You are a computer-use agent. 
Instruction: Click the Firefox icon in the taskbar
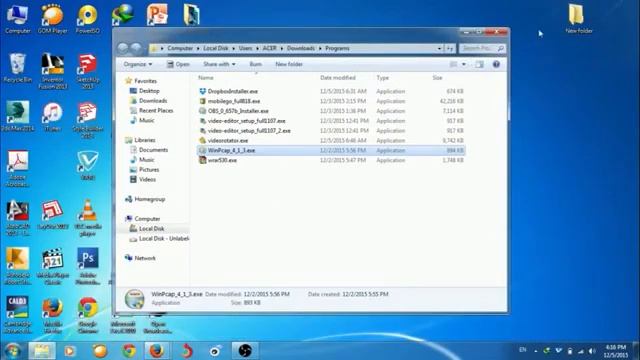click(156, 351)
